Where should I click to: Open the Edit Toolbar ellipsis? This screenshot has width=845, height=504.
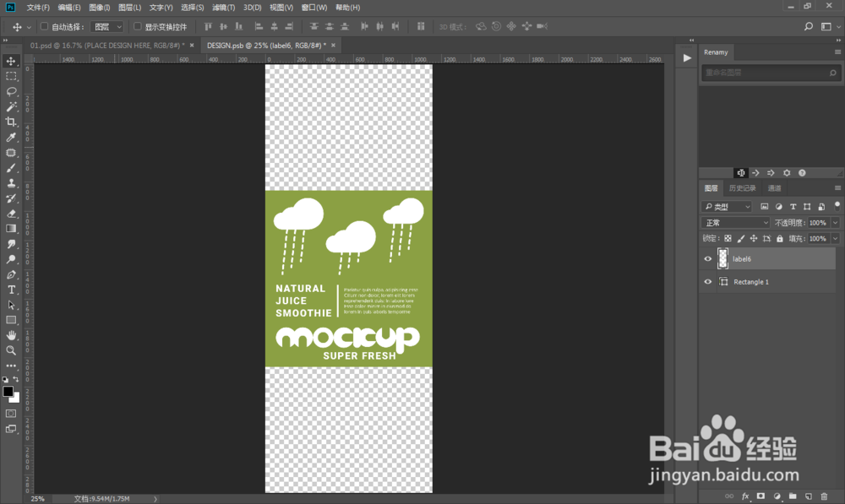tap(11, 366)
